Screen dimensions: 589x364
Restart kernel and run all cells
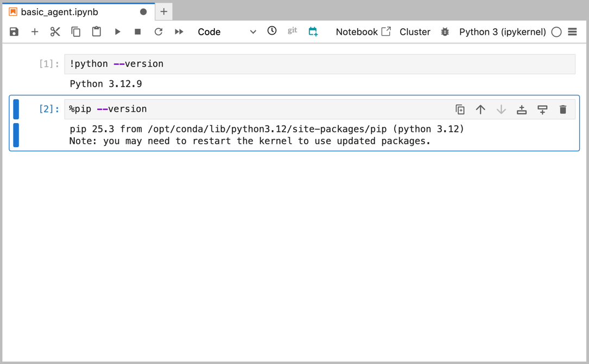179,32
